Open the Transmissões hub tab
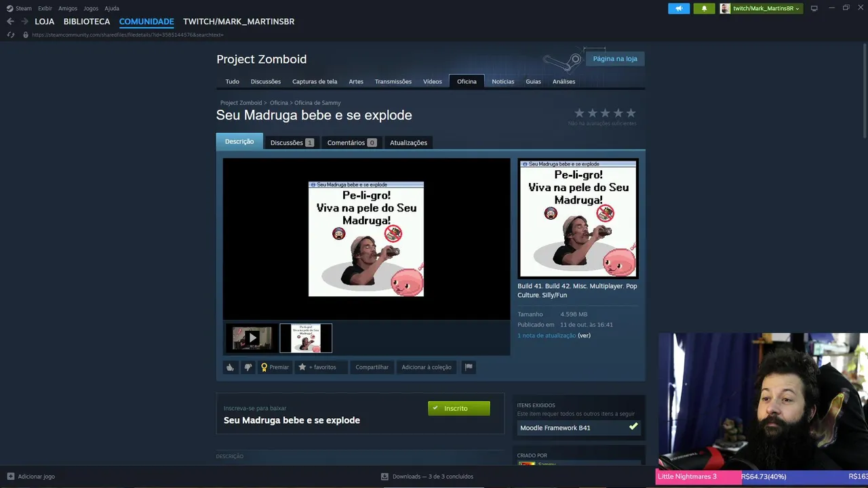This screenshot has height=488, width=868. tap(393, 81)
